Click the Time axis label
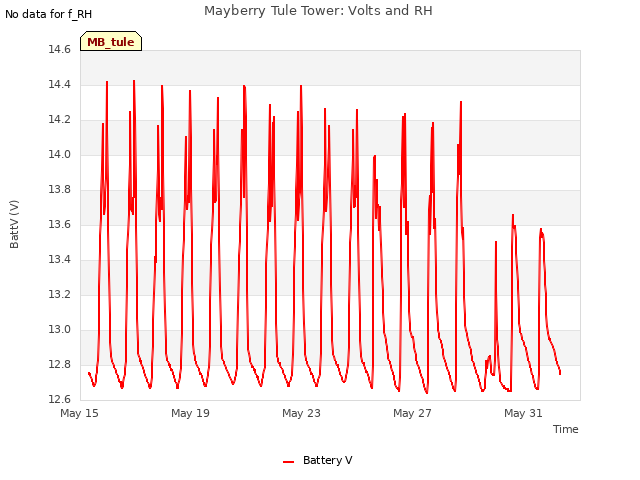 coord(565,429)
